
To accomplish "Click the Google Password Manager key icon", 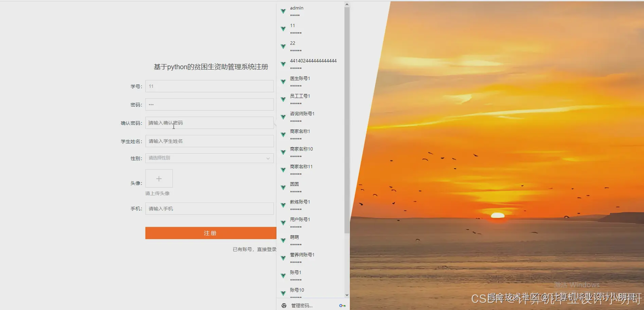I will pyautogui.click(x=342, y=305).
